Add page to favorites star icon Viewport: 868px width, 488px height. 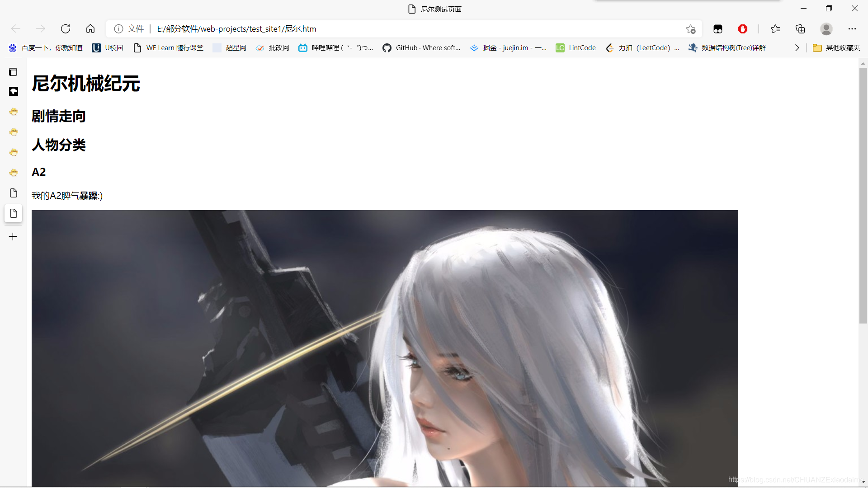click(690, 29)
